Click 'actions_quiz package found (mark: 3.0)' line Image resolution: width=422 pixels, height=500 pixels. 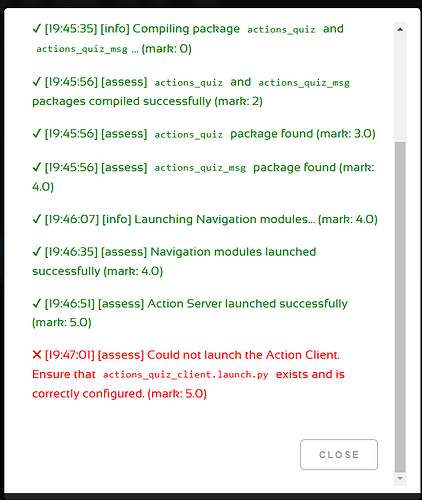(204, 134)
